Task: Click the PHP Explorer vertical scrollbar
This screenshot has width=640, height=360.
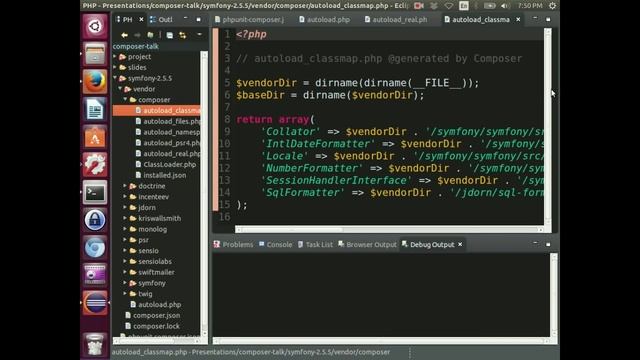Action: click(x=204, y=194)
